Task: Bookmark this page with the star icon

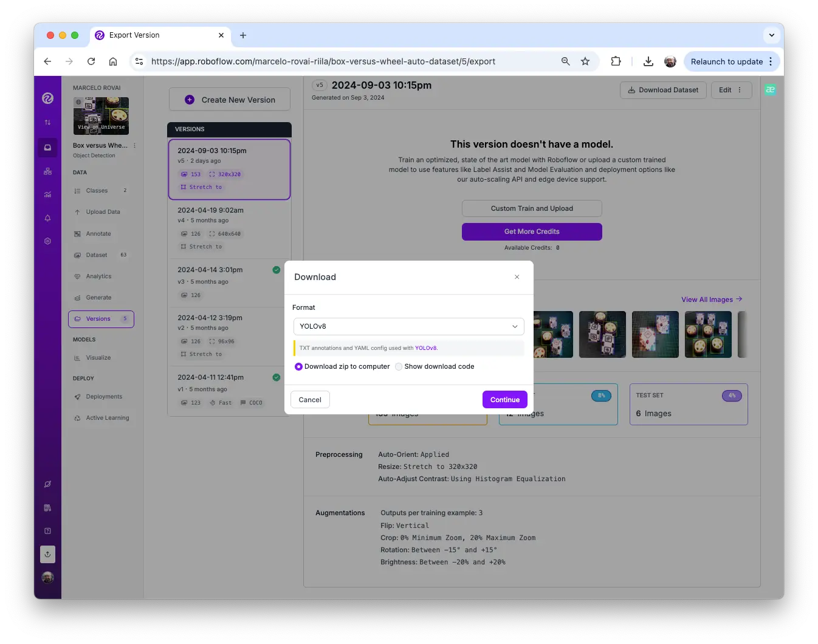Action: (x=585, y=61)
